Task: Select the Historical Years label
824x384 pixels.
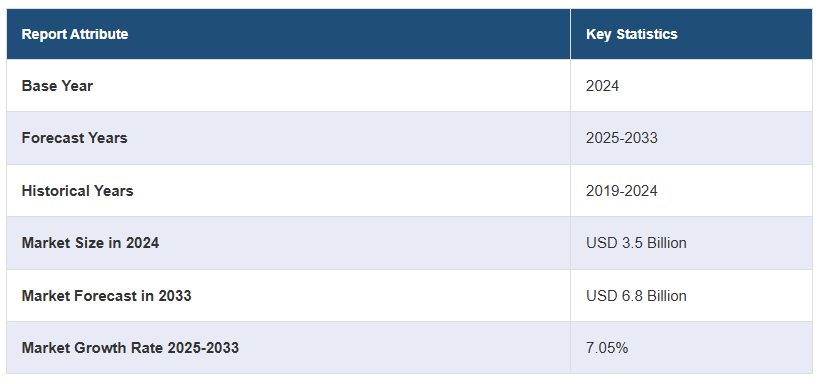Action: click(77, 191)
